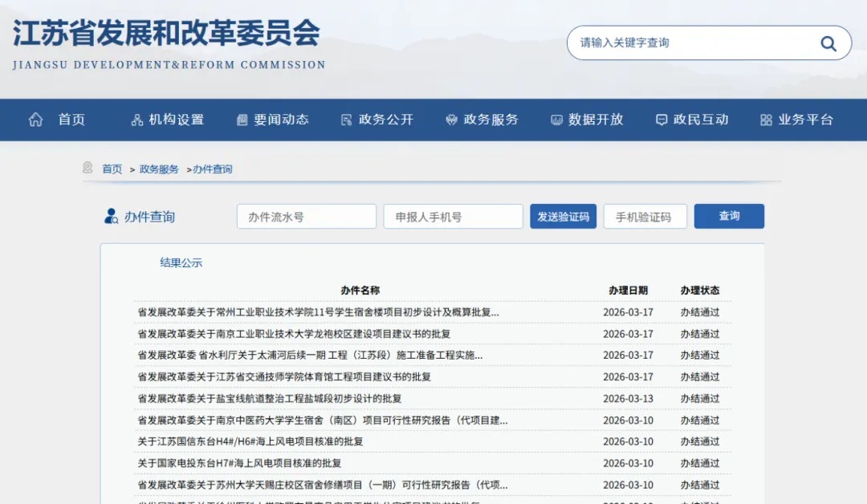Screen dimensions: 867x504
Task: Click the 机构设置 people icon
Action: [x=137, y=119]
